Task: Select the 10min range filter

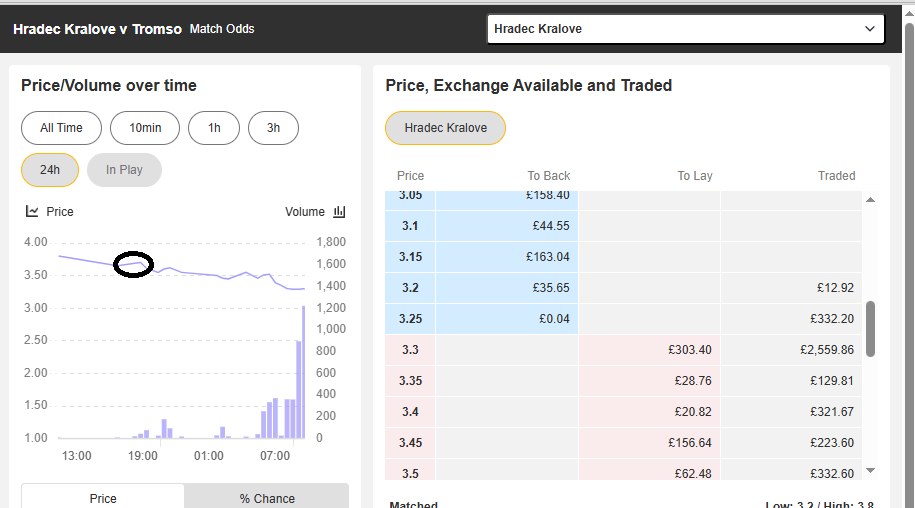Action: tap(145, 128)
